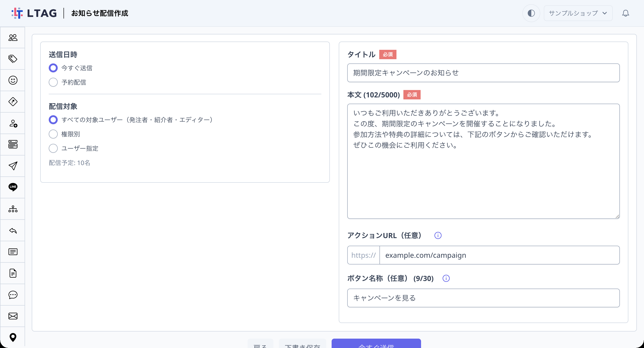Screen dimensions: 644x348
Task: Open the text list sidebar icon
Action: click(x=13, y=252)
